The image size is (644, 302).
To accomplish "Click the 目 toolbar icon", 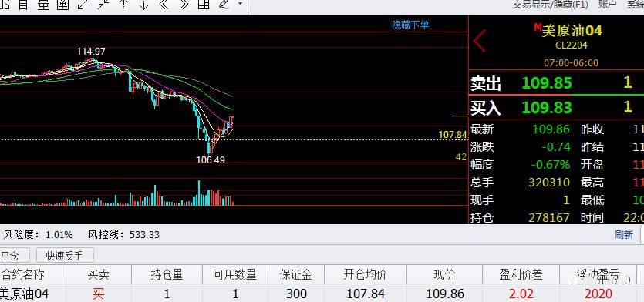I will click(23, 4).
